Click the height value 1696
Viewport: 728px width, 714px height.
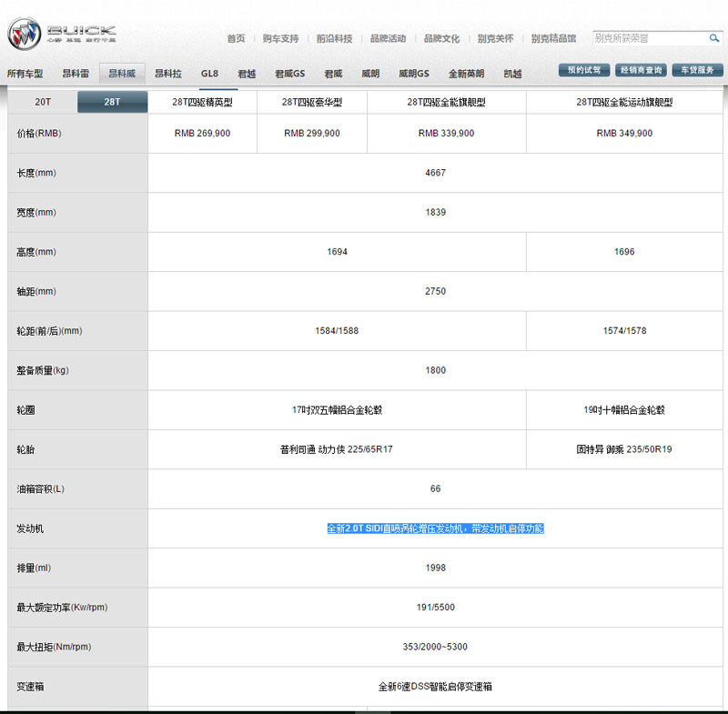tap(624, 252)
